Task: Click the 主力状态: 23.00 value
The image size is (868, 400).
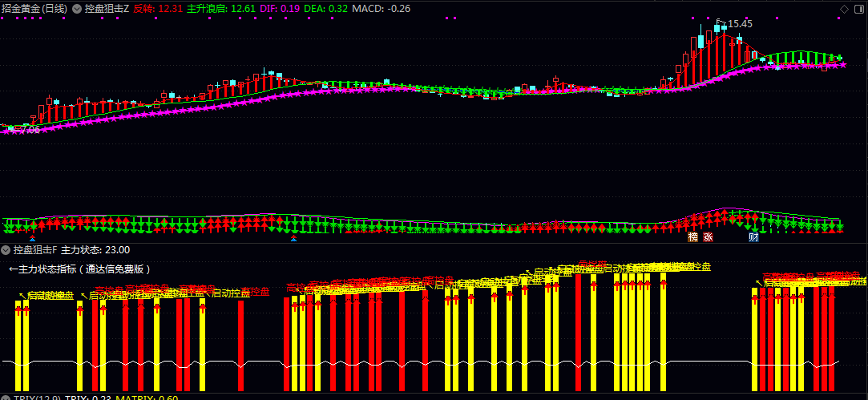Action: point(95,250)
